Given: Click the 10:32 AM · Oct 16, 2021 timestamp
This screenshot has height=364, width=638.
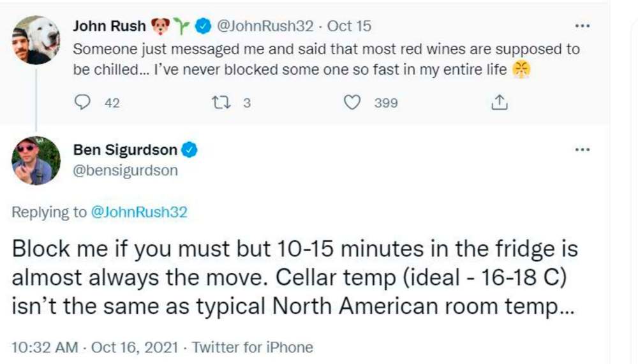Looking at the screenshot, I should click(x=96, y=347).
